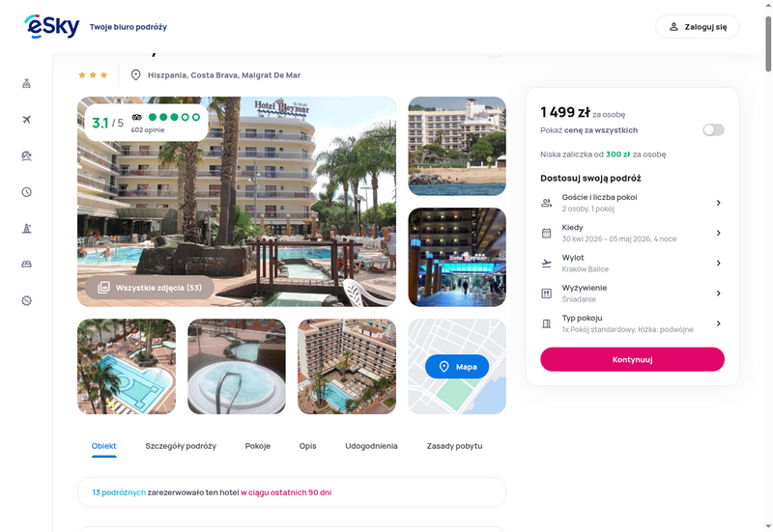The width and height of the screenshot is (773, 532).
Task: Expand 'Typ pokoju' room type option
Action: click(x=632, y=323)
